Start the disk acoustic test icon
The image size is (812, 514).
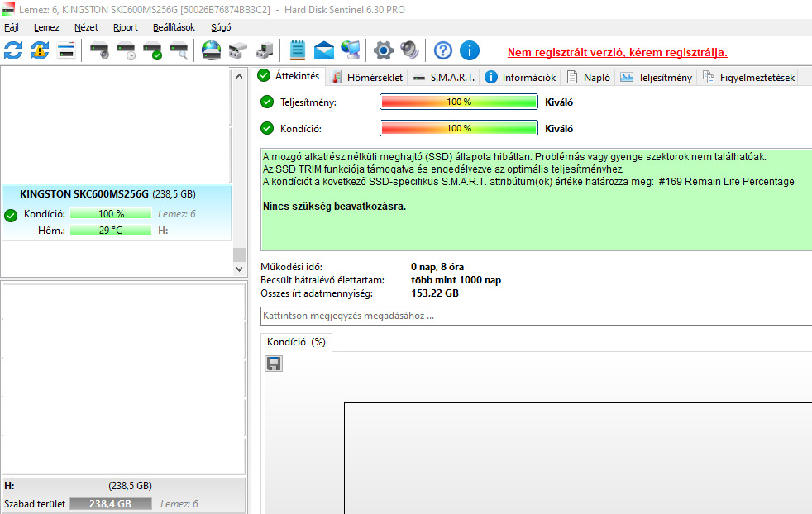pyautogui.click(x=99, y=50)
